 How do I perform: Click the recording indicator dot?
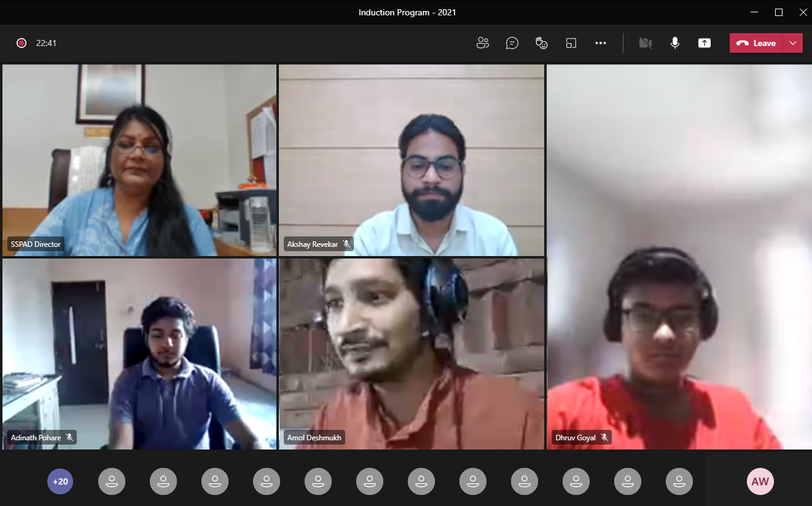coord(21,43)
